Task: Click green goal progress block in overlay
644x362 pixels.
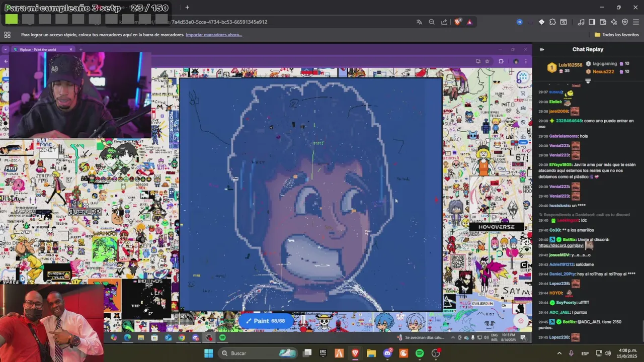Action: click(12, 19)
